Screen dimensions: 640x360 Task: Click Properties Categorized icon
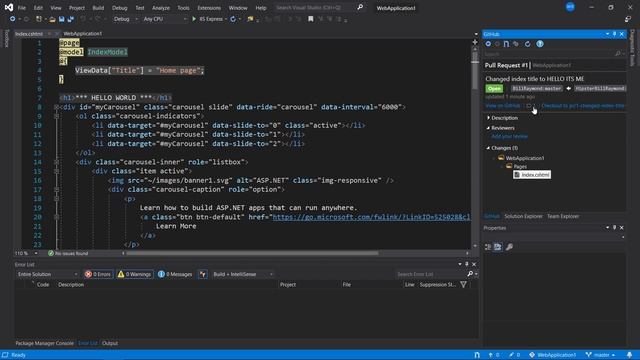488,247
